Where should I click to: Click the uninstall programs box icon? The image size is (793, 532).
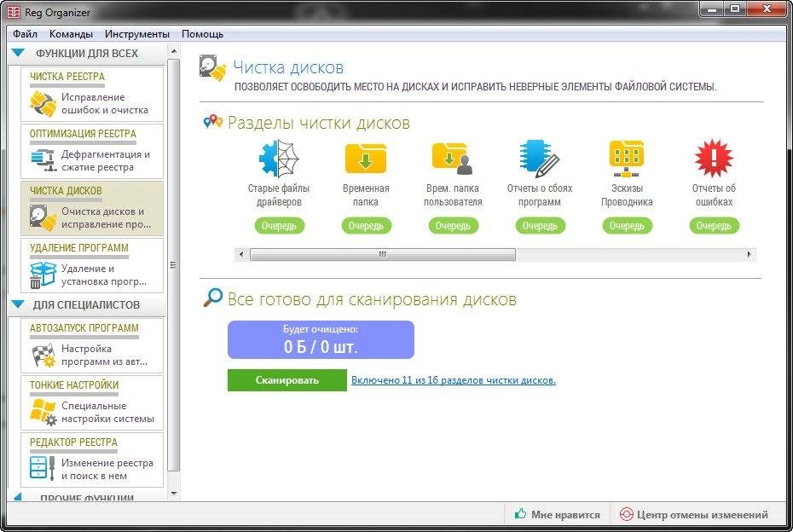pos(43,275)
